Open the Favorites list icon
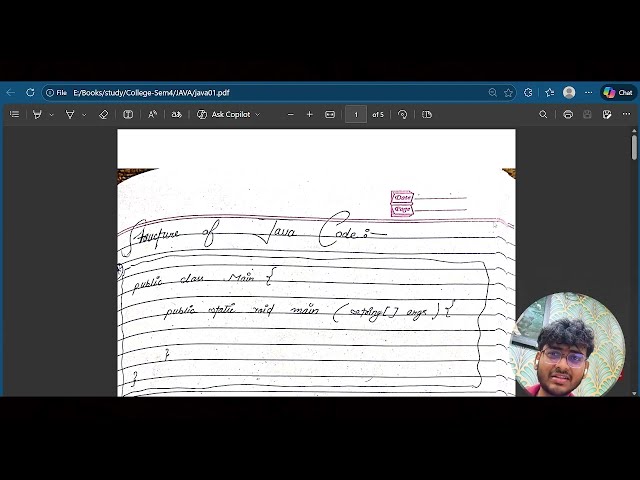 550,93
